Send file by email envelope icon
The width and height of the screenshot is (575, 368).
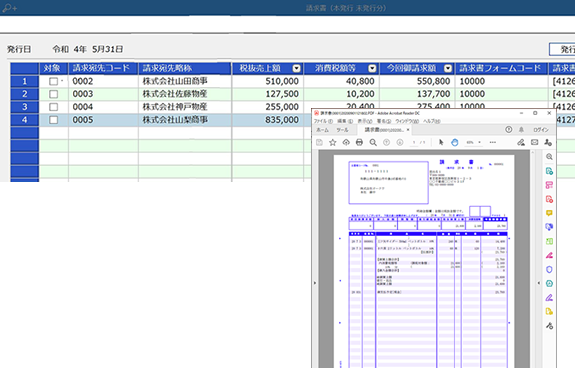(535, 142)
